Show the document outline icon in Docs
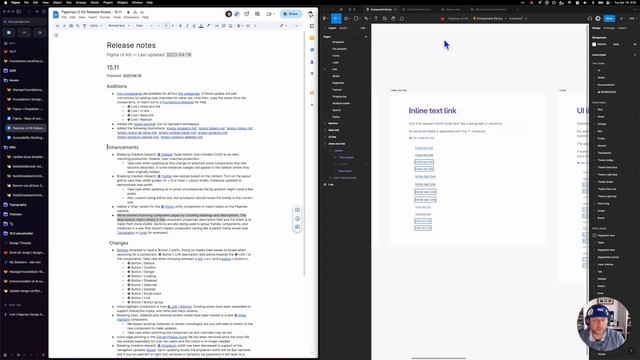This screenshot has height=360, width=640. (x=56, y=35)
